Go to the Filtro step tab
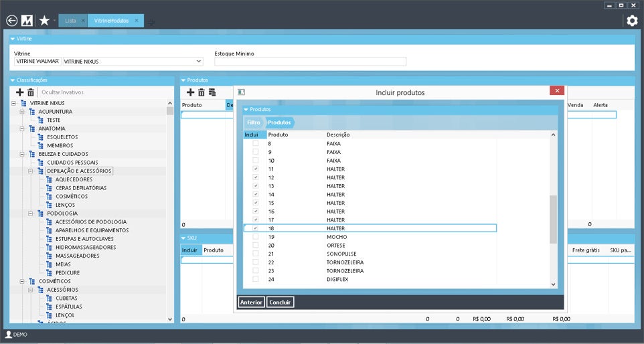The image size is (644, 344). coord(254,122)
